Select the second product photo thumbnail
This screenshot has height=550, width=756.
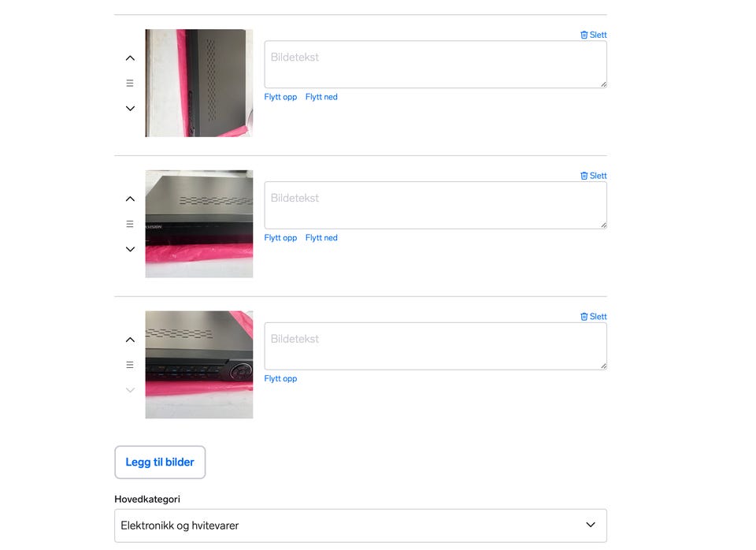[199, 224]
